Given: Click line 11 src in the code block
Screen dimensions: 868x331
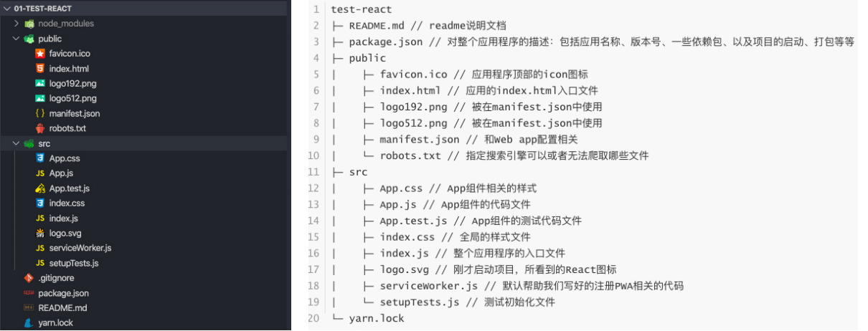Looking at the screenshot, I should click(x=358, y=172).
